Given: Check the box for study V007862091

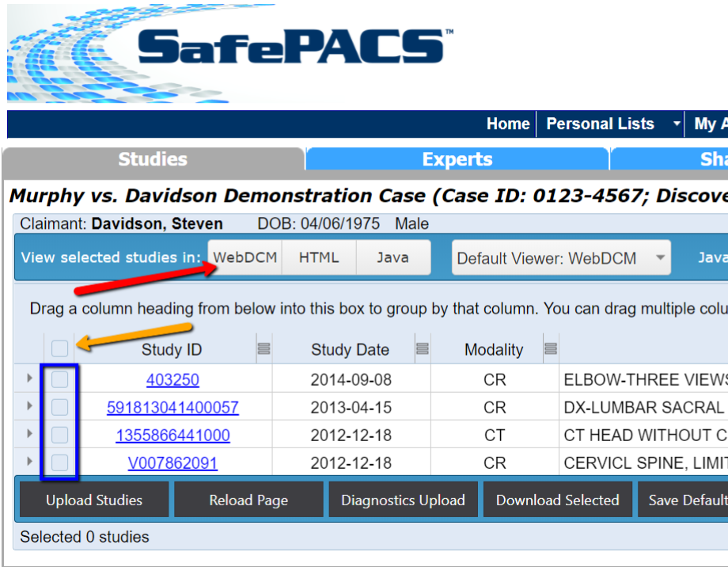Looking at the screenshot, I should point(59,462).
